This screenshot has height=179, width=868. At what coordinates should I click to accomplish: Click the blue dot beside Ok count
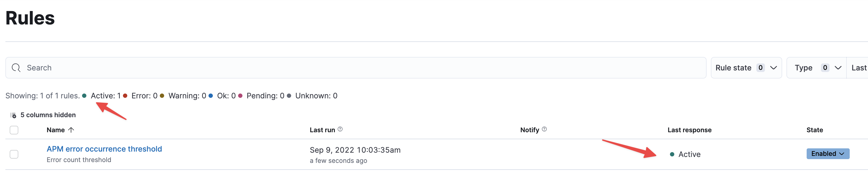point(211,96)
